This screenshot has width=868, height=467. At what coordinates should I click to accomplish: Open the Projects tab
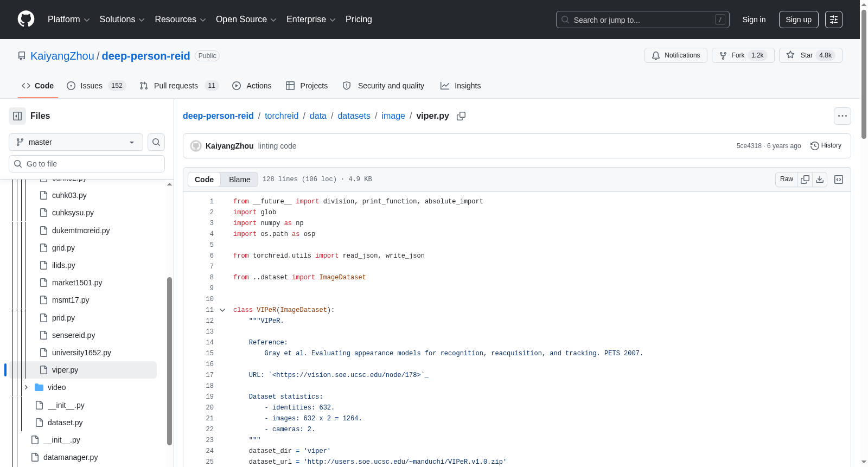coord(307,86)
